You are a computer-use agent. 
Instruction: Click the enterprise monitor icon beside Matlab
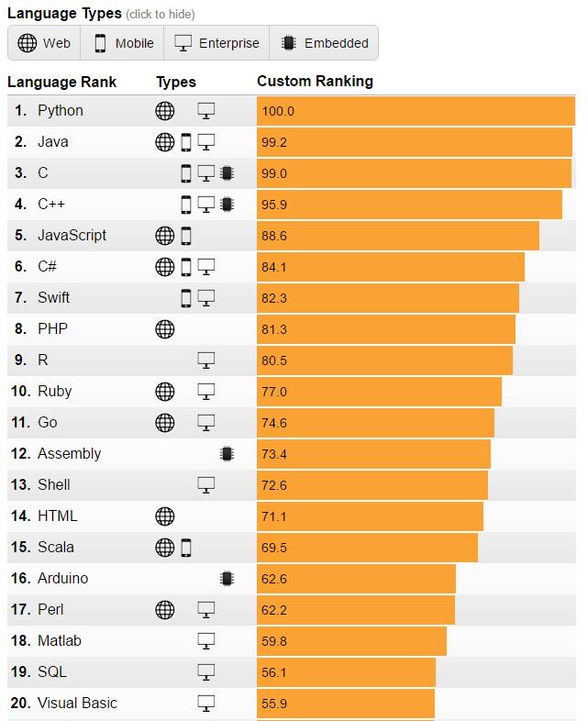206,641
